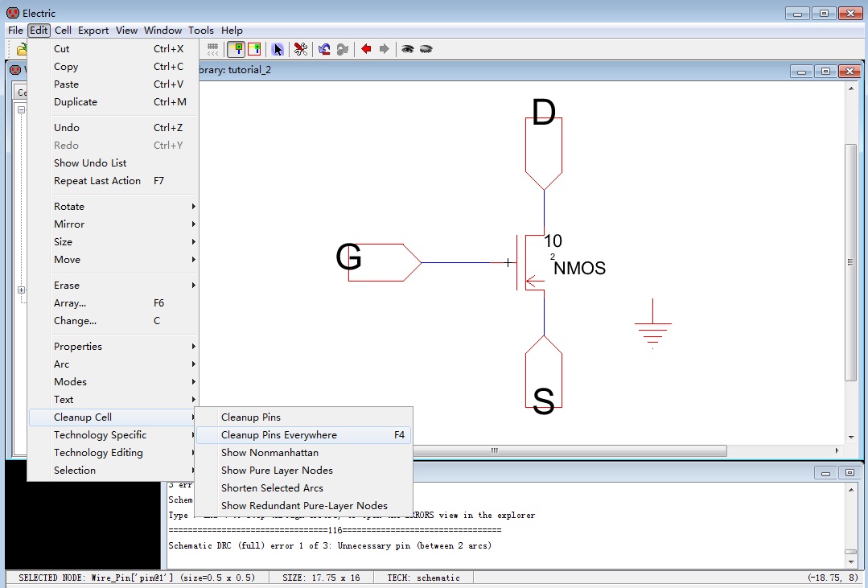Toggle the Select Objects mode button
868x588 pixels.
tap(236, 49)
